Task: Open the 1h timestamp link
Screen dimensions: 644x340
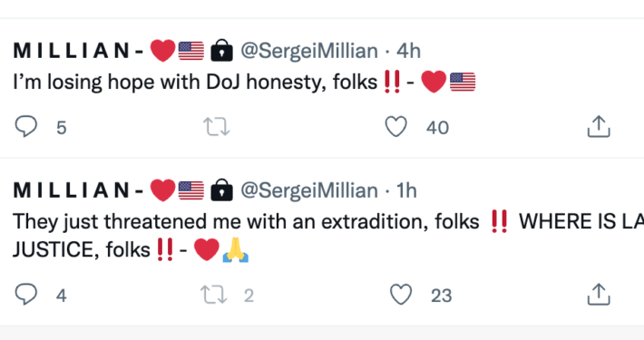Action: [x=406, y=191]
